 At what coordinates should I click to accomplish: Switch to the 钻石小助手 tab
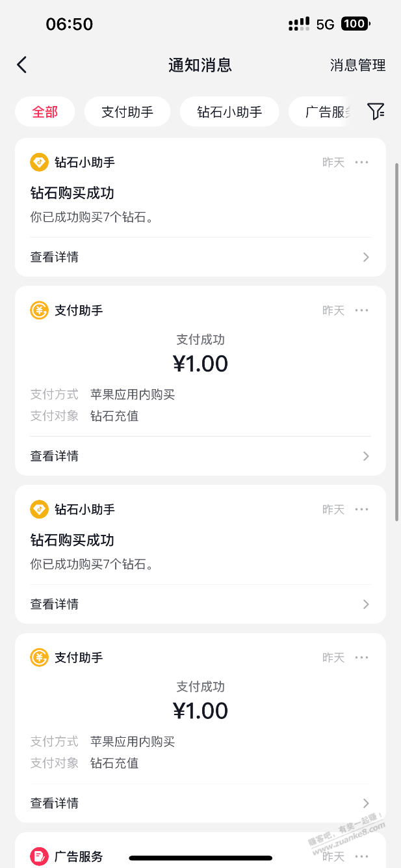point(229,111)
